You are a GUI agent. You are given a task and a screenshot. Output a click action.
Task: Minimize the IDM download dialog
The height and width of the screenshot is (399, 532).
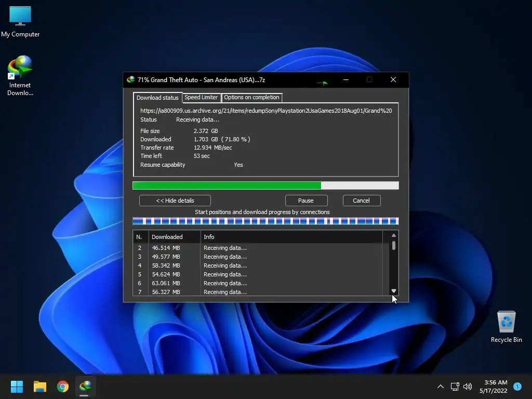(346, 79)
